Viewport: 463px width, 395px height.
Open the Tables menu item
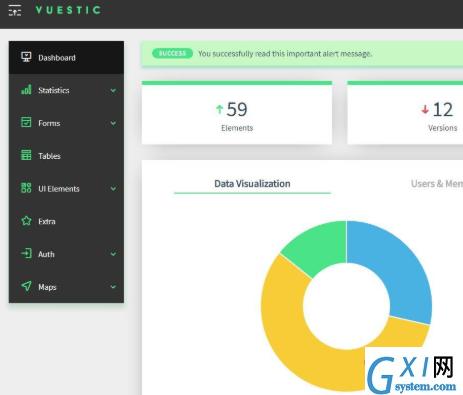coord(66,156)
